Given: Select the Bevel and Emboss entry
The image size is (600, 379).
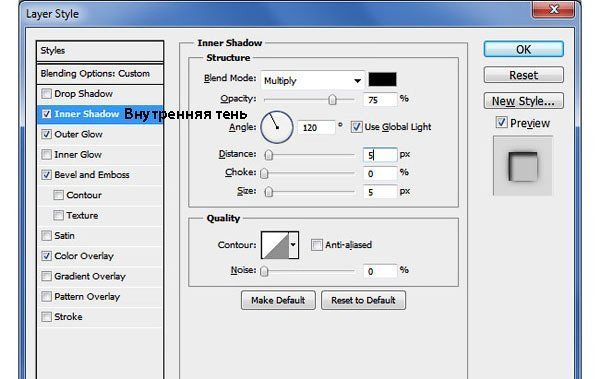Looking at the screenshot, I should (x=92, y=175).
